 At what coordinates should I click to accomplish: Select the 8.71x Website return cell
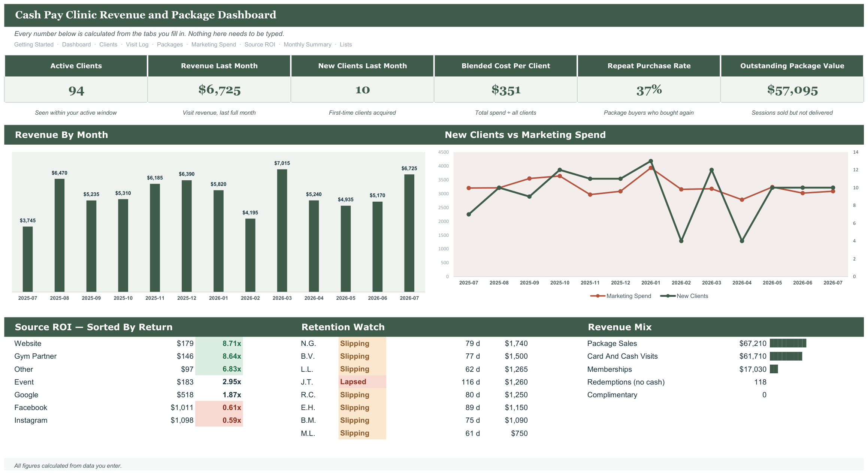[x=219, y=343]
